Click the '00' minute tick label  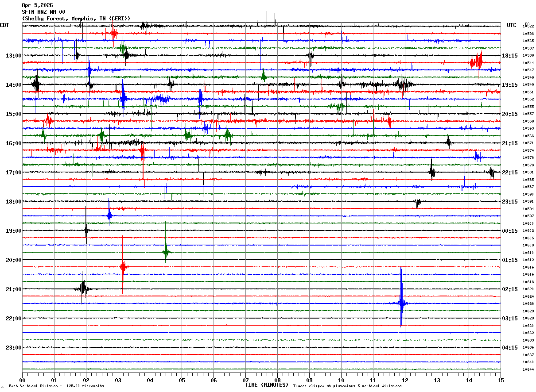click(x=22, y=380)
